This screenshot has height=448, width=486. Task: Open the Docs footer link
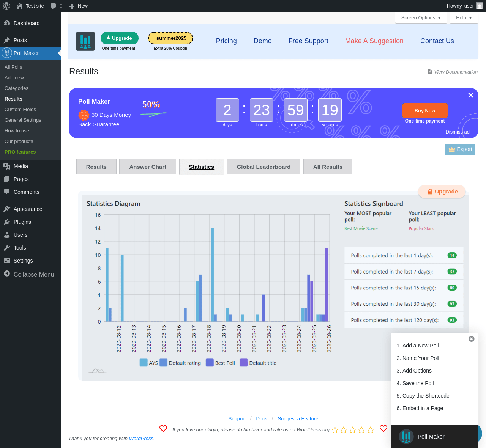pyautogui.click(x=262, y=418)
